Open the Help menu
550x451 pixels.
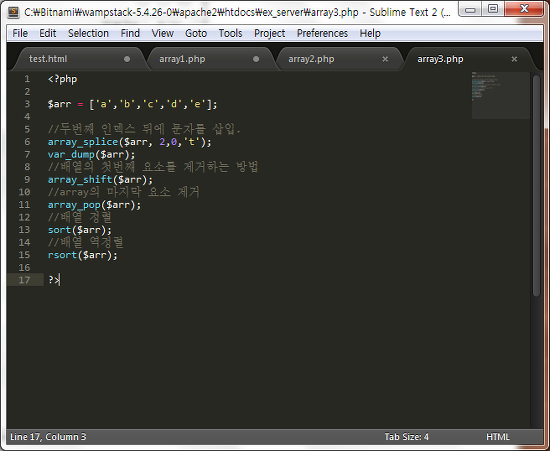click(x=370, y=33)
